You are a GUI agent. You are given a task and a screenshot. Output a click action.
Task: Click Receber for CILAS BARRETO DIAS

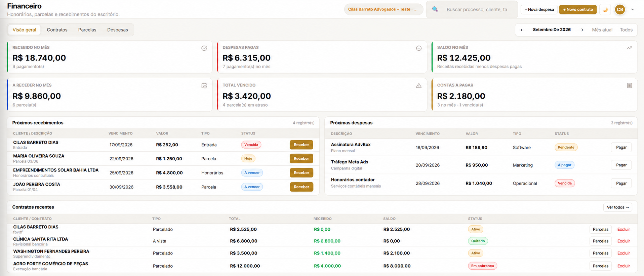click(x=301, y=145)
